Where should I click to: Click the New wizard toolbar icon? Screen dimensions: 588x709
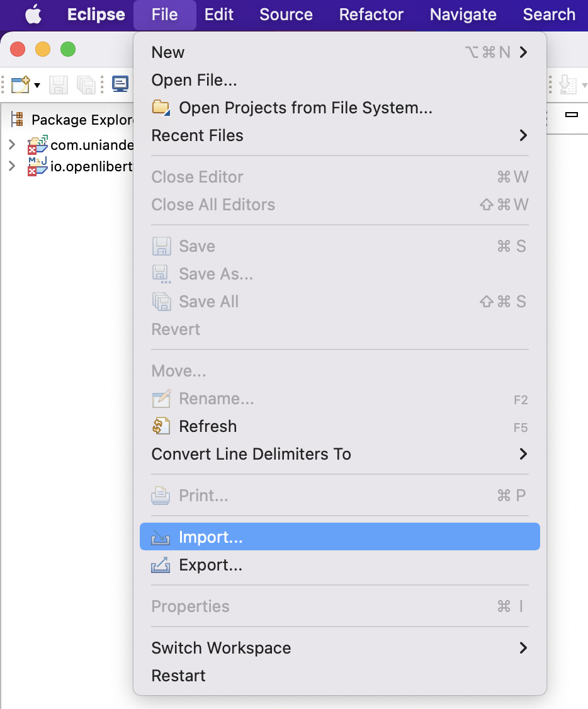click(20, 84)
